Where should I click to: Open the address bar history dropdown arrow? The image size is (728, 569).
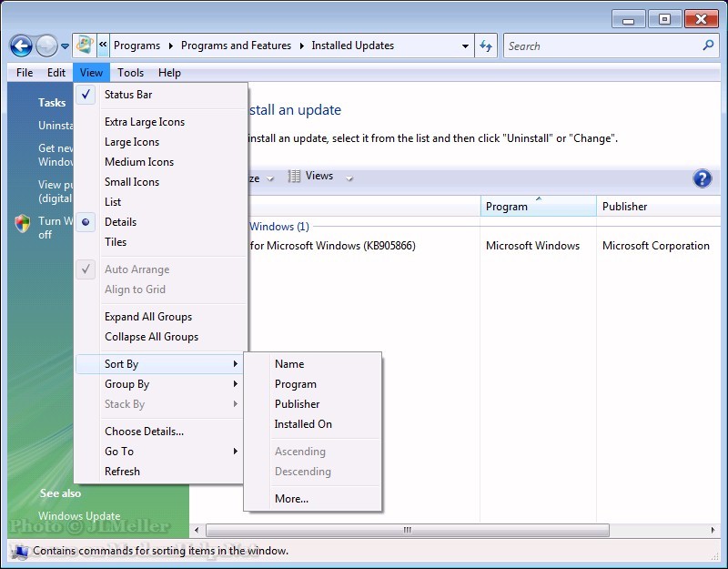coord(465,46)
